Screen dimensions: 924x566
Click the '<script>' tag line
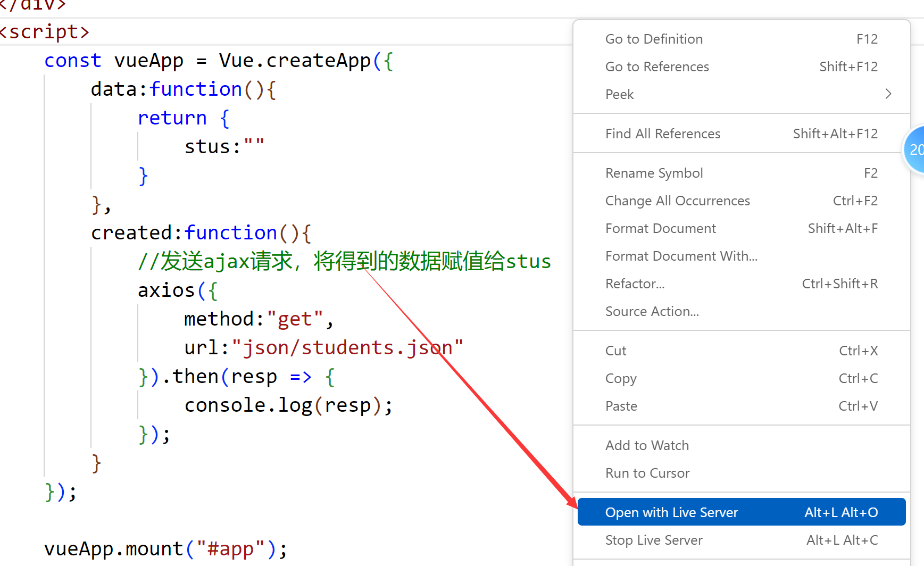pos(44,32)
